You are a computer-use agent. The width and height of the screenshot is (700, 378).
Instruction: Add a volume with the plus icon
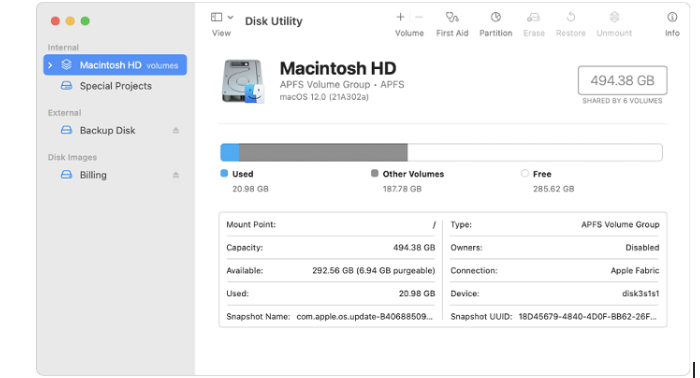coord(400,17)
